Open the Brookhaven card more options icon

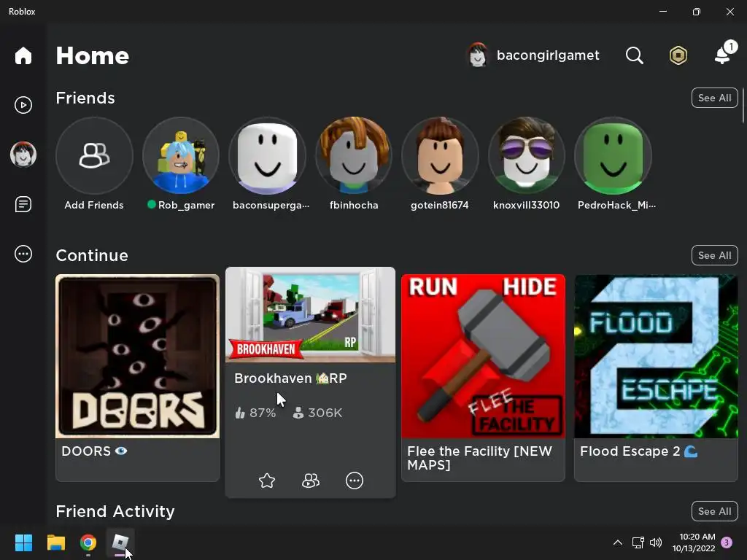coord(355,481)
